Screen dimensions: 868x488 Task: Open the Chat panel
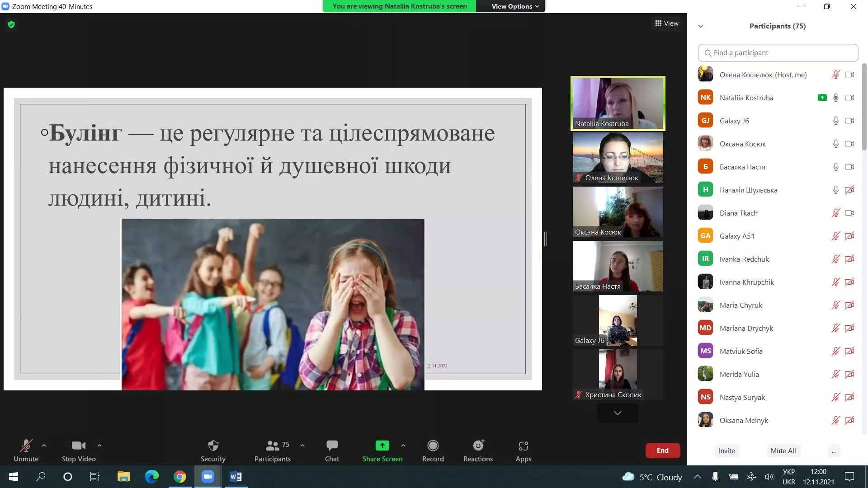click(332, 450)
